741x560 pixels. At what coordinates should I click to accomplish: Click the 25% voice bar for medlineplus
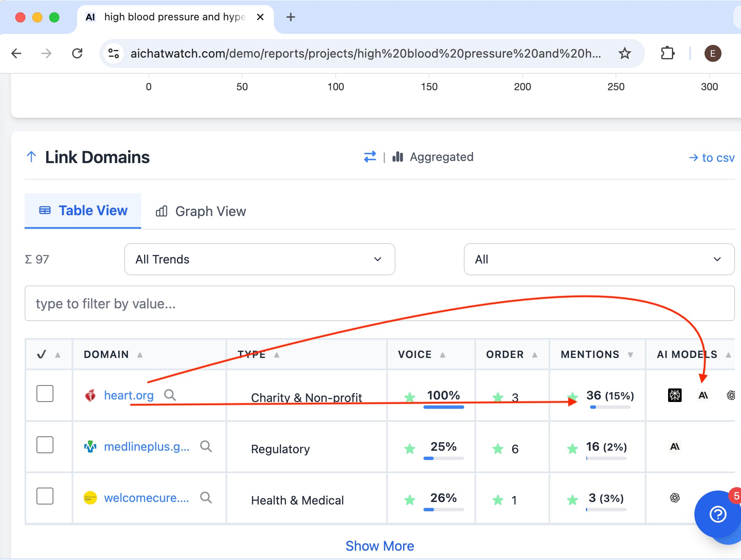tap(443, 458)
